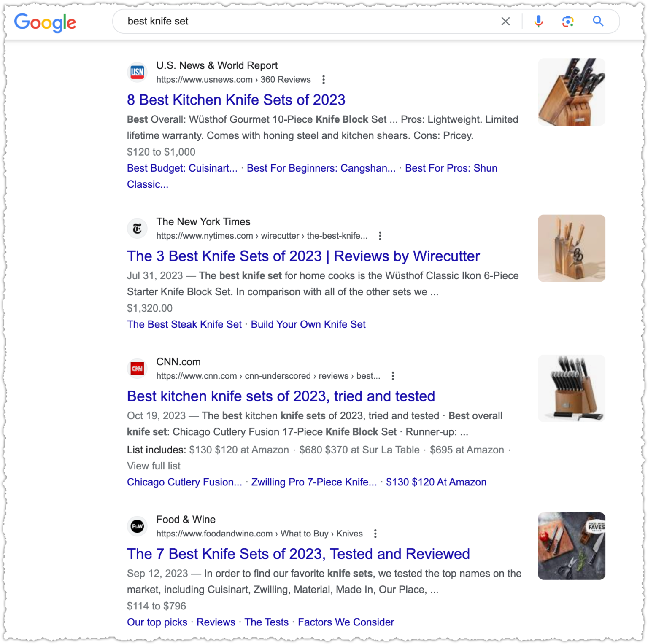Click Food & Wine knives thumbnail
The width and height of the screenshot is (648, 644).
572,546
